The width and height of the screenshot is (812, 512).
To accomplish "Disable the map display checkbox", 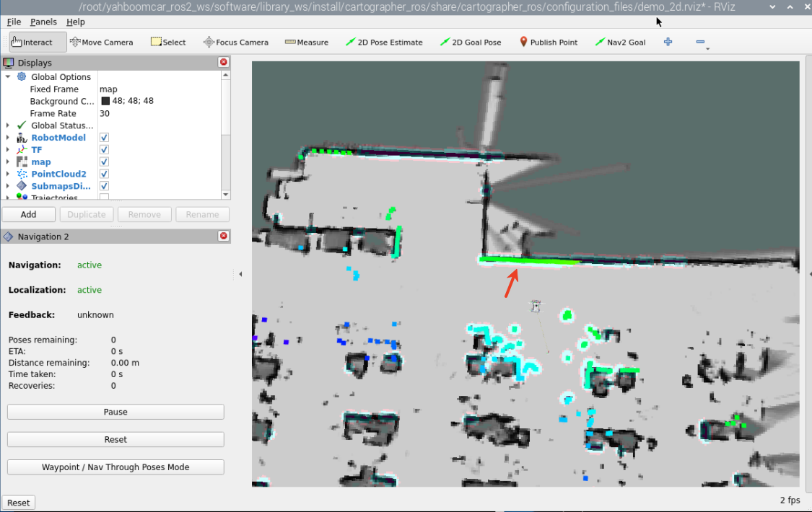I will (x=104, y=162).
